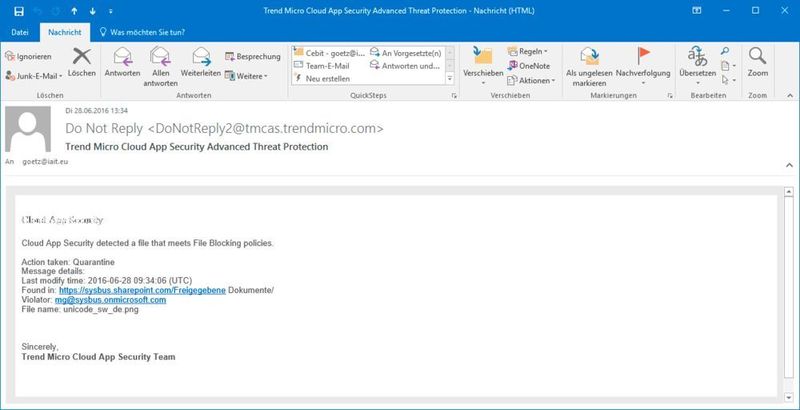Open the Aktionen dropdown
This screenshot has height=410, width=800.
point(531,81)
